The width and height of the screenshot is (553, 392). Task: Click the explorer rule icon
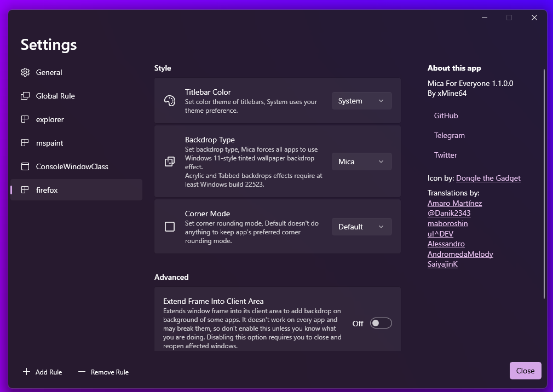pyautogui.click(x=25, y=119)
